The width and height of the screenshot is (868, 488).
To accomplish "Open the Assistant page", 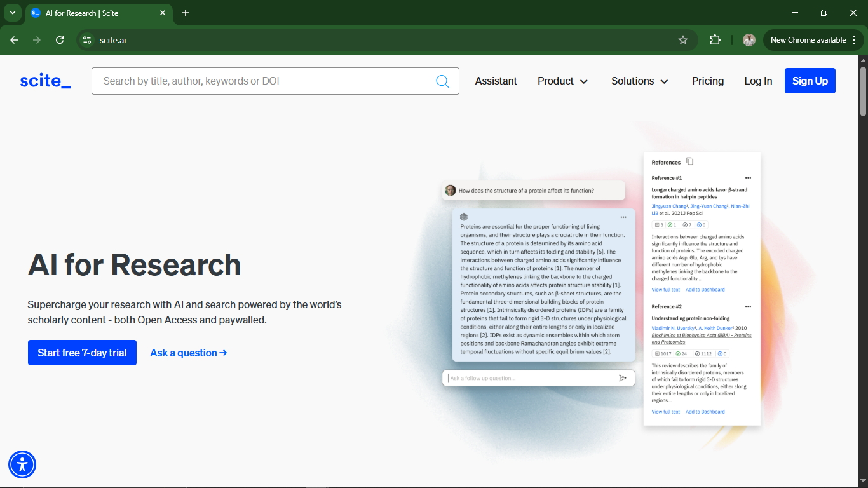I will [496, 81].
